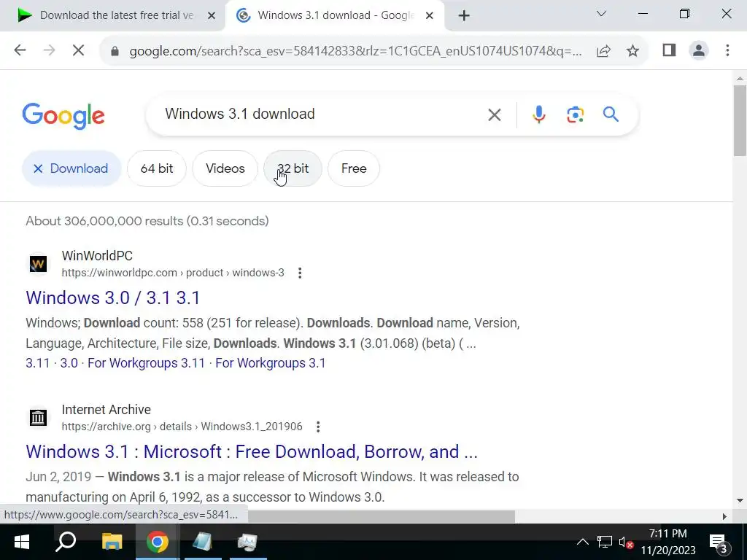Open a new browser tab
The height and width of the screenshot is (560, 747).
[463, 16]
